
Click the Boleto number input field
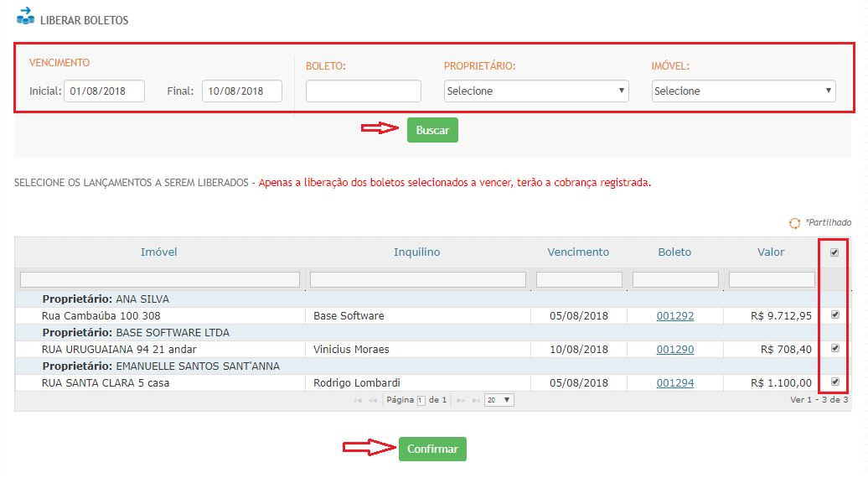pyautogui.click(x=363, y=91)
